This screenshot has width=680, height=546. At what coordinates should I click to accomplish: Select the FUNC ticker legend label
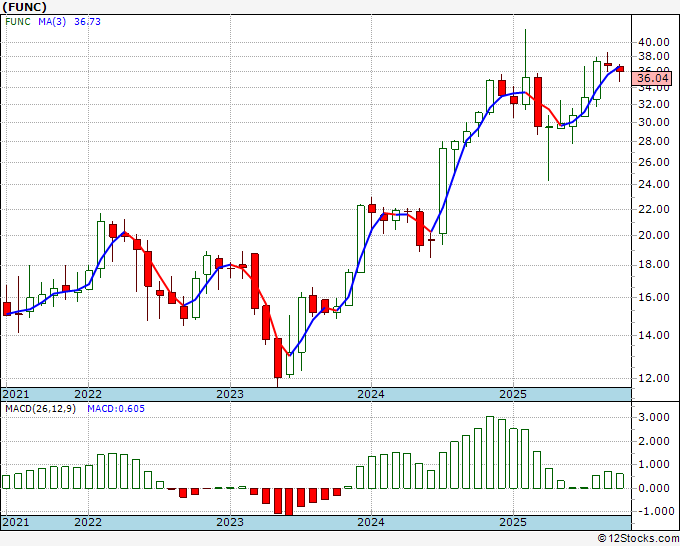[18, 22]
